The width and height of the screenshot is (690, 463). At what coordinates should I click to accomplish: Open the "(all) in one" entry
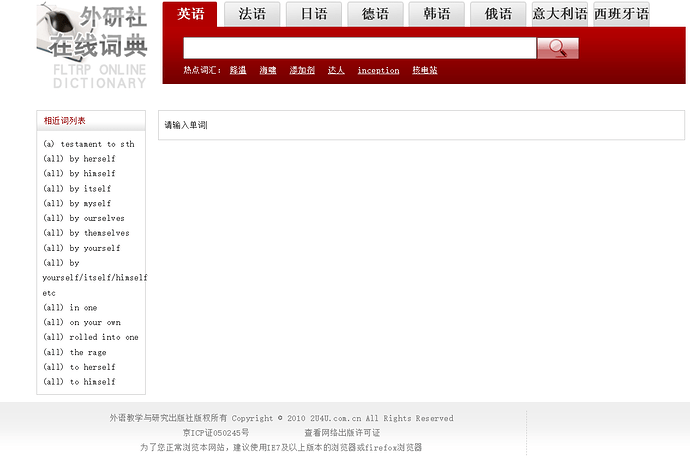point(70,308)
